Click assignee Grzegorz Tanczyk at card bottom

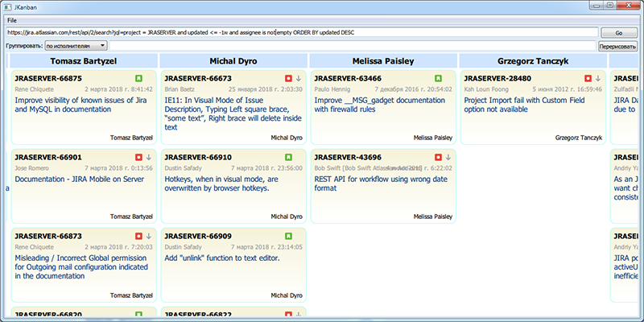pos(579,138)
